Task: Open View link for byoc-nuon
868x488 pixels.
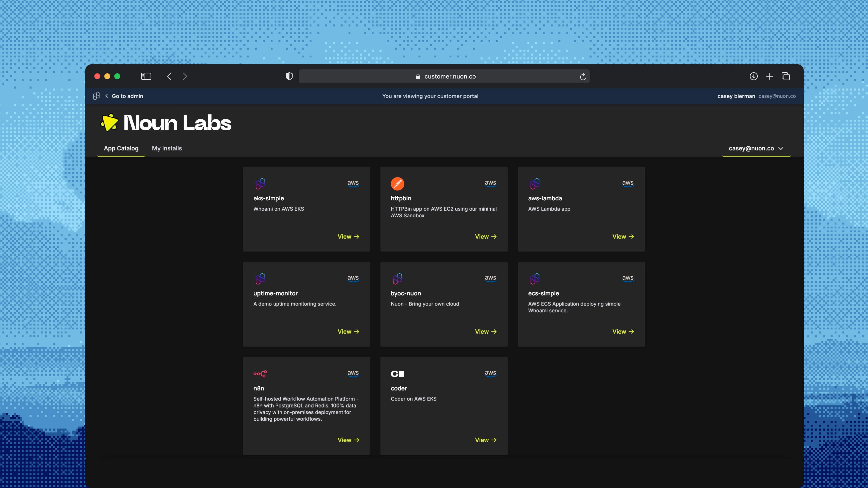Action: (486, 331)
